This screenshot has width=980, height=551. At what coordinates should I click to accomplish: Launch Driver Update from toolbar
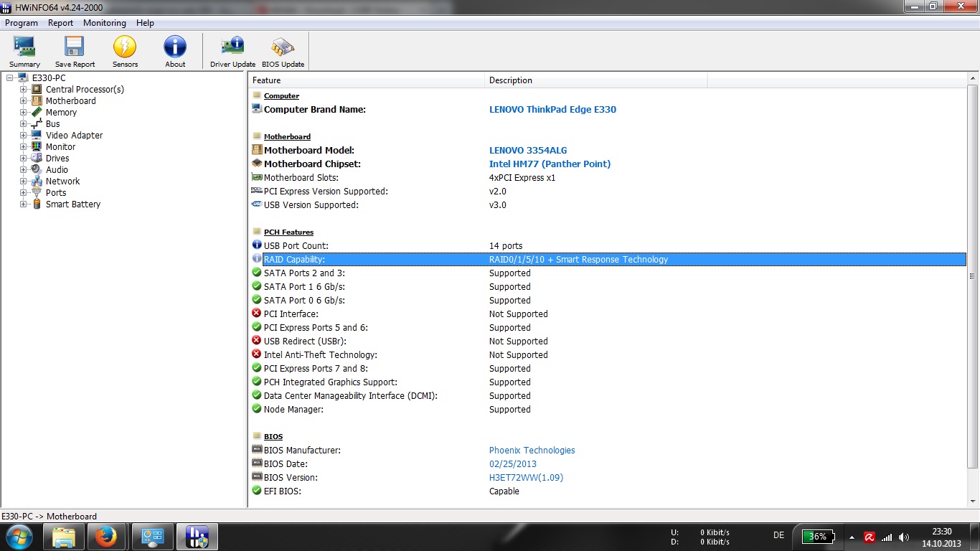coord(232,52)
